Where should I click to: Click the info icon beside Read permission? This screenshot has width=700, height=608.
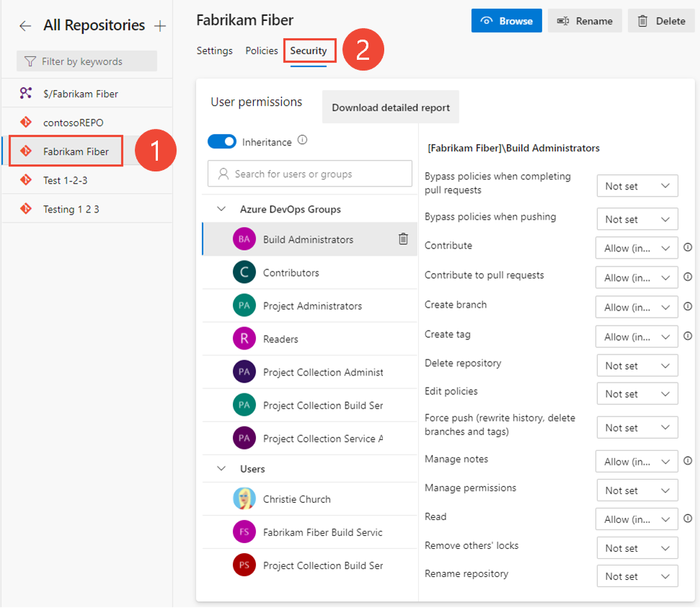point(687,519)
